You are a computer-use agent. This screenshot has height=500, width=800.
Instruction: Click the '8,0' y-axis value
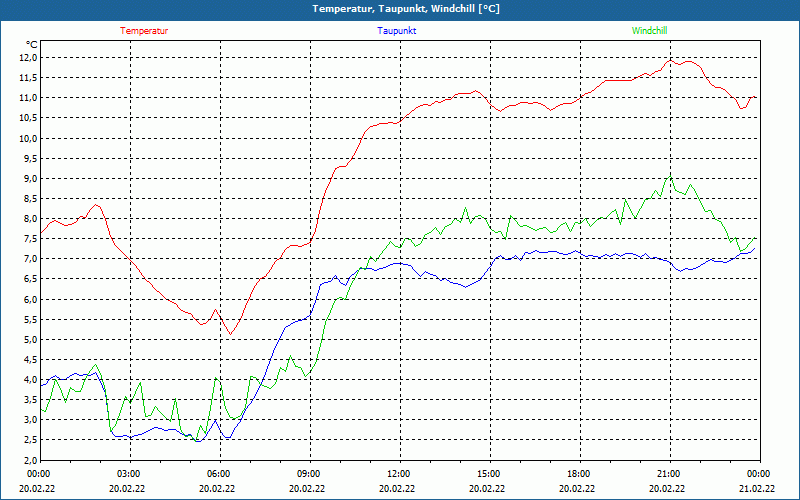pyautogui.click(x=31, y=219)
